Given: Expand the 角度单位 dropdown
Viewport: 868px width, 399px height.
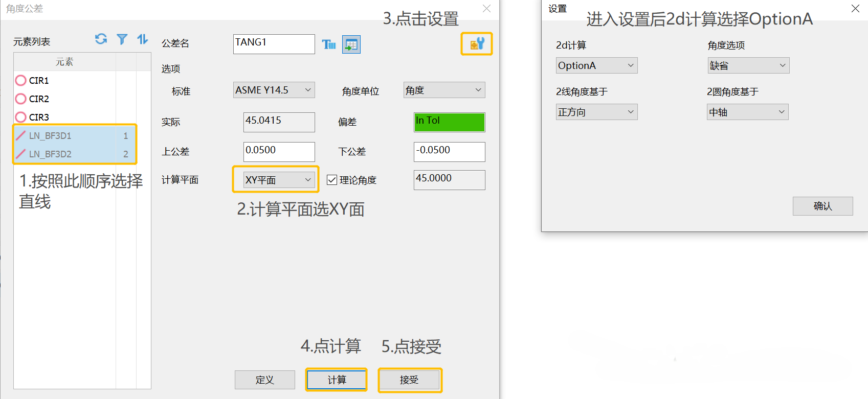Looking at the screenshot, I should point(444,90).
